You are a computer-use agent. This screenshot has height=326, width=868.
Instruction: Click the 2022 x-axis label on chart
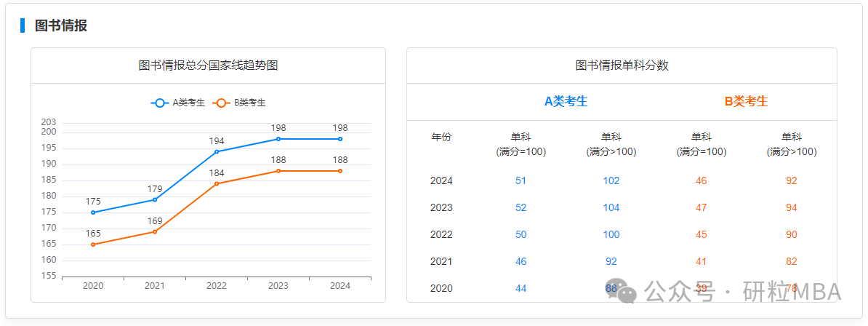(x=217, y=286)
